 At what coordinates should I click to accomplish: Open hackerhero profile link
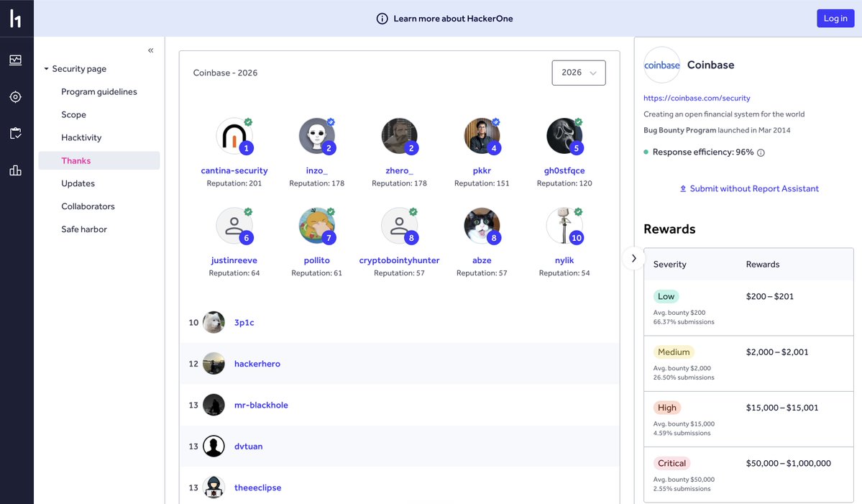click(x=257, y=364)
